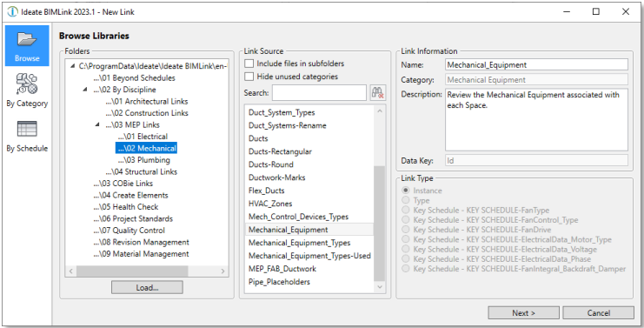Select the Instance link type
644x328 pixels.
[x=406, y=191]
